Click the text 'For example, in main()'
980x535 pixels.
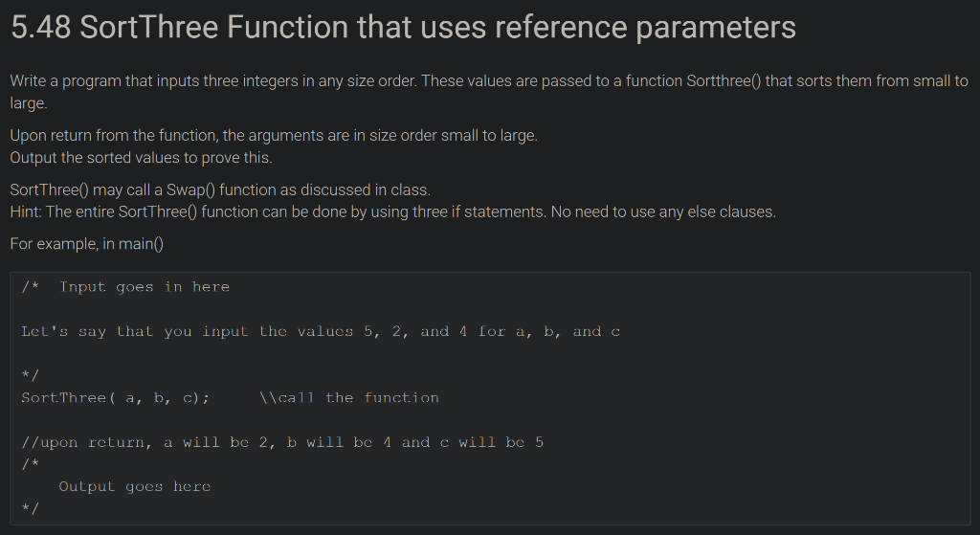[x=87, y=244]
